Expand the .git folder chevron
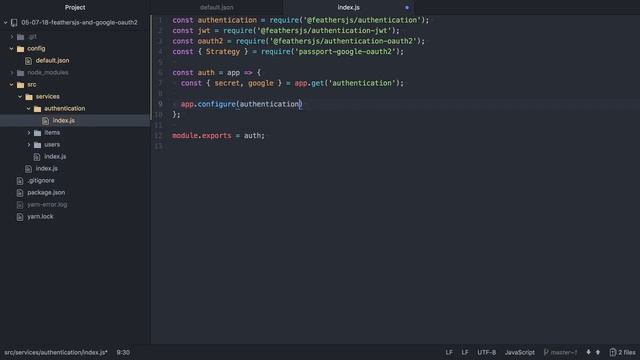This screenshot has width=640, height=360. pos(12,37)
